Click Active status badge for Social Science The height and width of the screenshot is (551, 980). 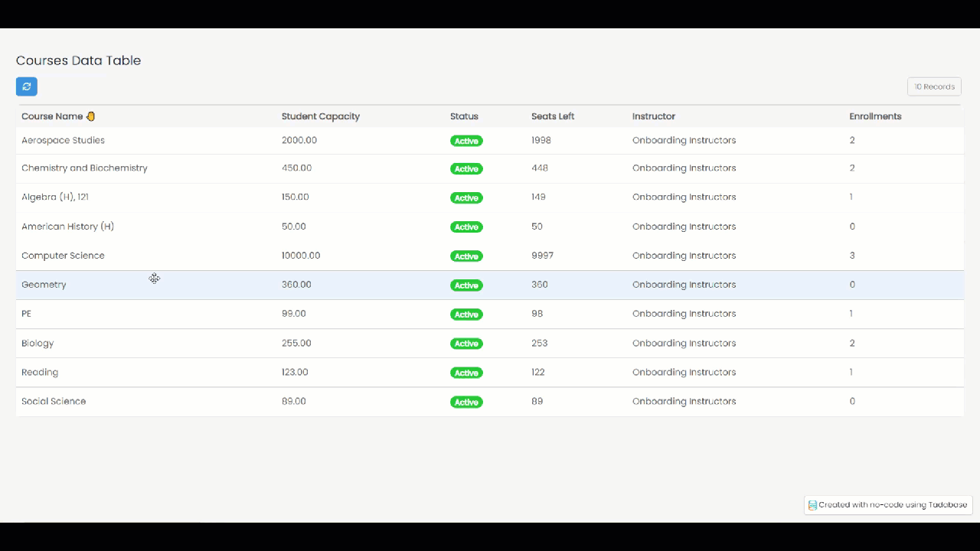pos(466,402)
